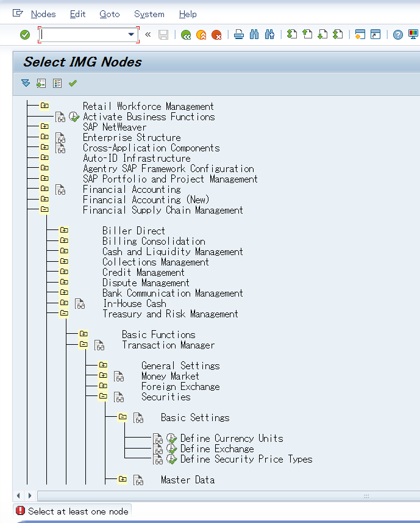Expand the SAP NetWeaver folder
This screenshot has height=523, width=420.
pos(44,126)
